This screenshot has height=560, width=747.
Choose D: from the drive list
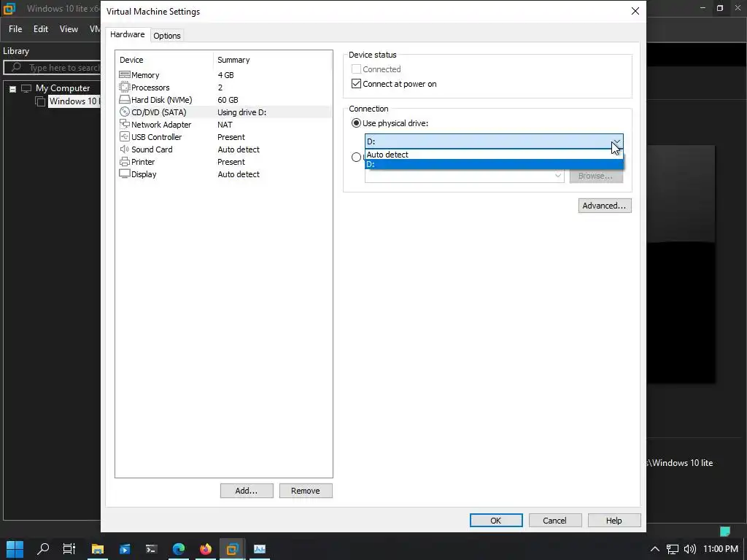tap(494, 164)
